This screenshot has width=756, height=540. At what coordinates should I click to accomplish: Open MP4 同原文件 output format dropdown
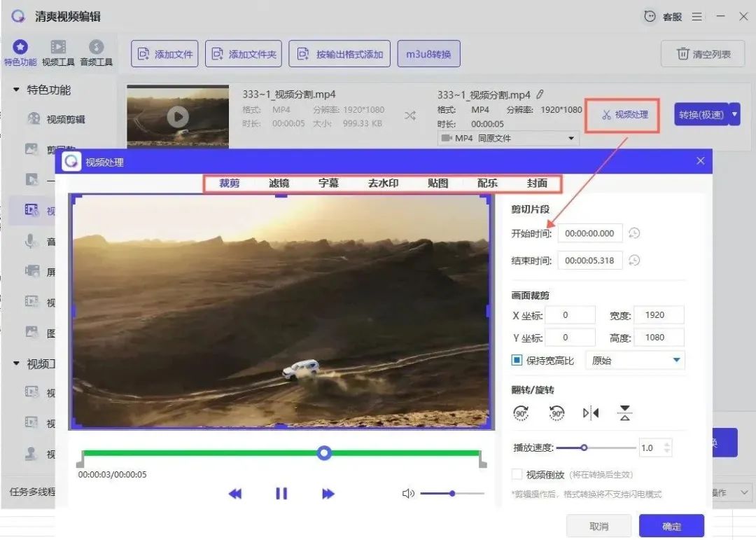508,139
